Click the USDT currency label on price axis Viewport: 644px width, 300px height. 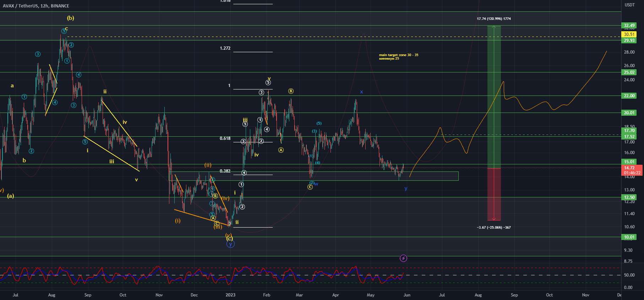(x=630, y=5)
